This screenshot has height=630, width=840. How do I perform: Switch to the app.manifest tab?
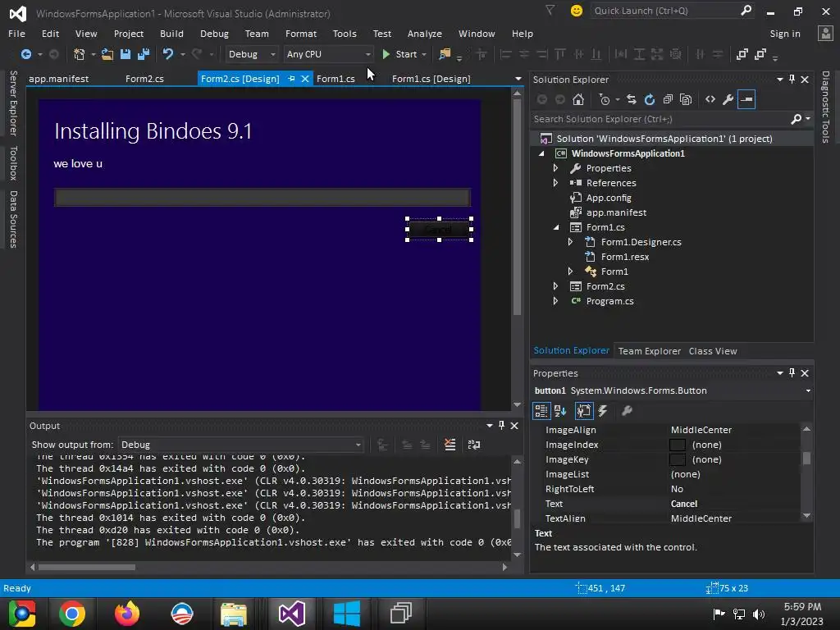click(x=59, y=79)
